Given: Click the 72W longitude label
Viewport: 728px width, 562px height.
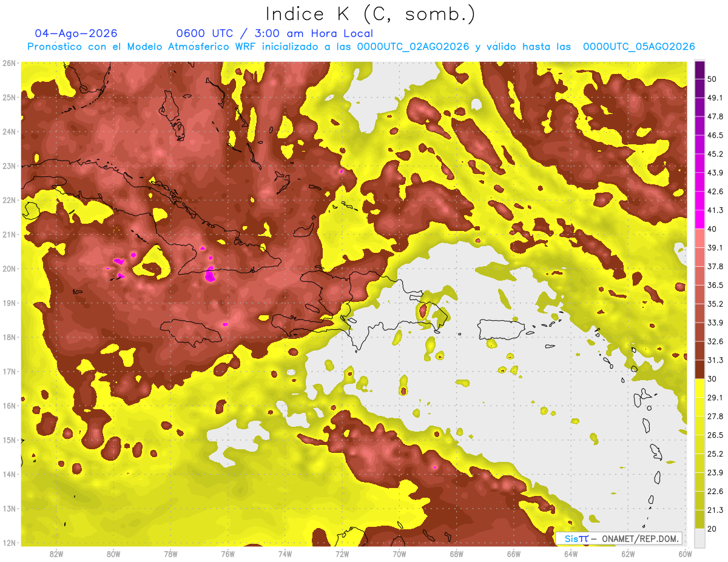Looking at the screenshot, I should (342, 554).
